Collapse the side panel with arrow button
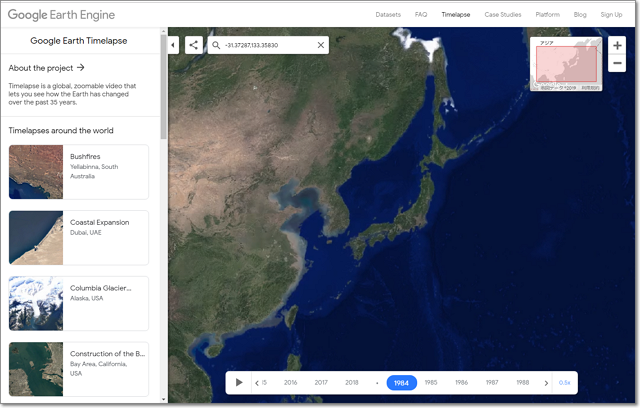640x408 pixels. (x=173, y=45)
